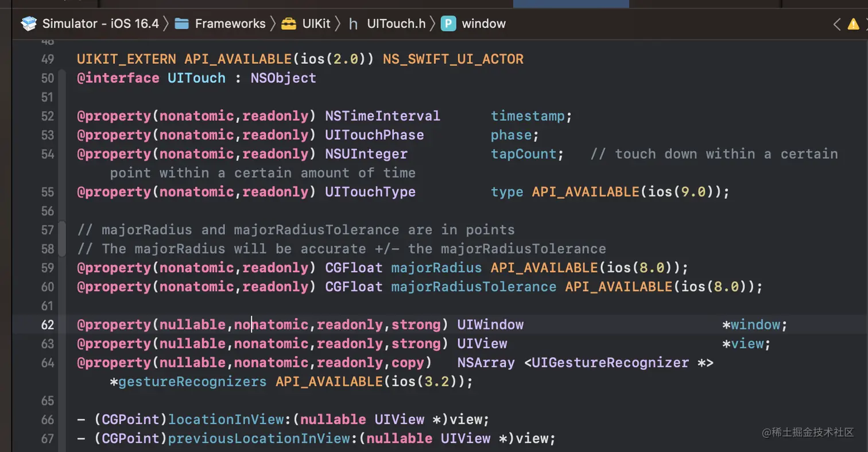The height and width of the screenshot is (452, 868).
Task: Click the "NSUInteger" type name
Action: [366, 154]
